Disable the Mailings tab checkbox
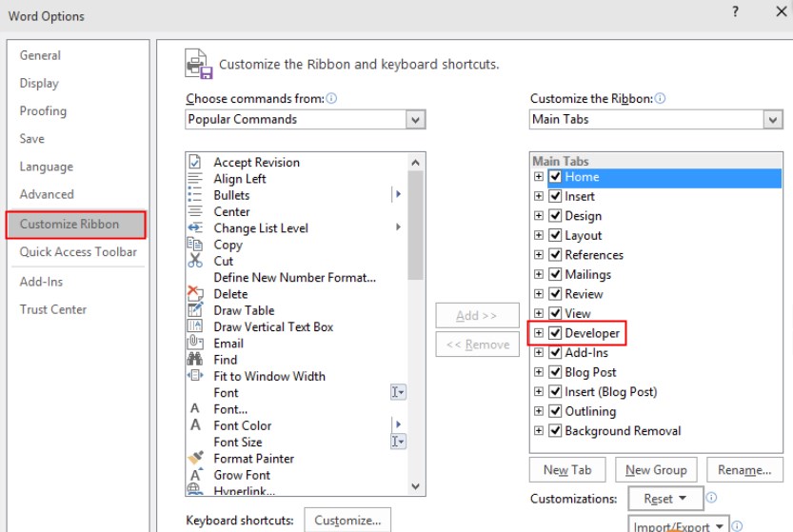This screenshot has width=793, height=532. tap(555, 275)
